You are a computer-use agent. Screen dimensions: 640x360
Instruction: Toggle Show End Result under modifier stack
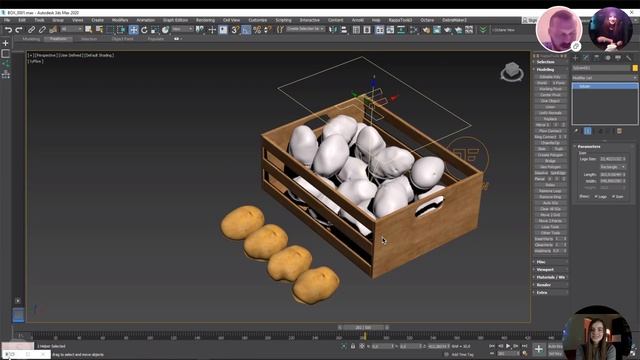coord(588,131)
